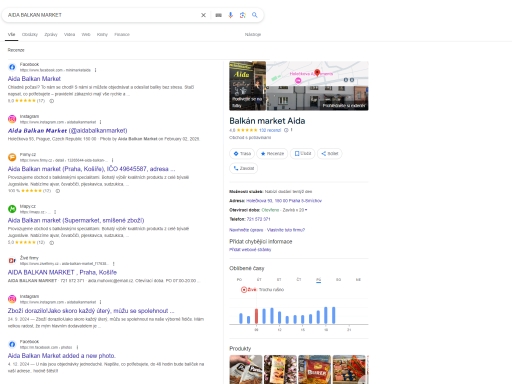Click into the search input field
This screenshot has width=512, height=384.
tap(102, 15)
